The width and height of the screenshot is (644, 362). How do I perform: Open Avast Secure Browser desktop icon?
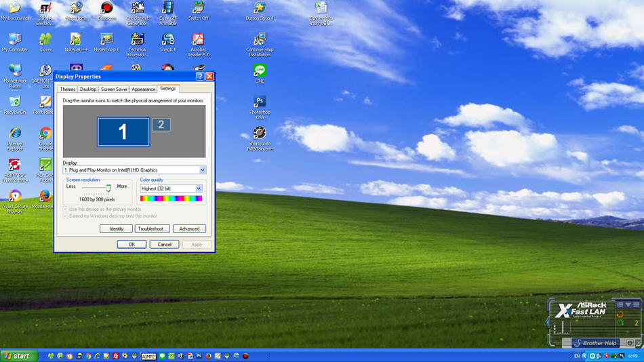point(15,202)
